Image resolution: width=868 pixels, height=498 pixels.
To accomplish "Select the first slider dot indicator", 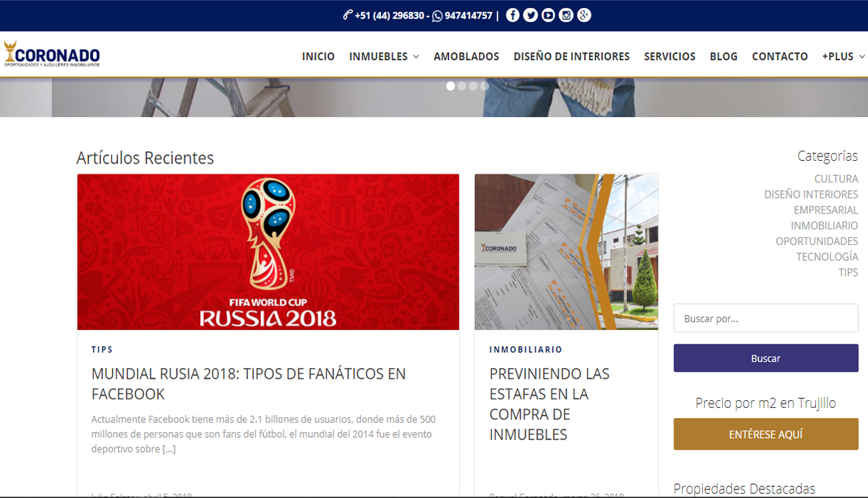I will [450, 86].
